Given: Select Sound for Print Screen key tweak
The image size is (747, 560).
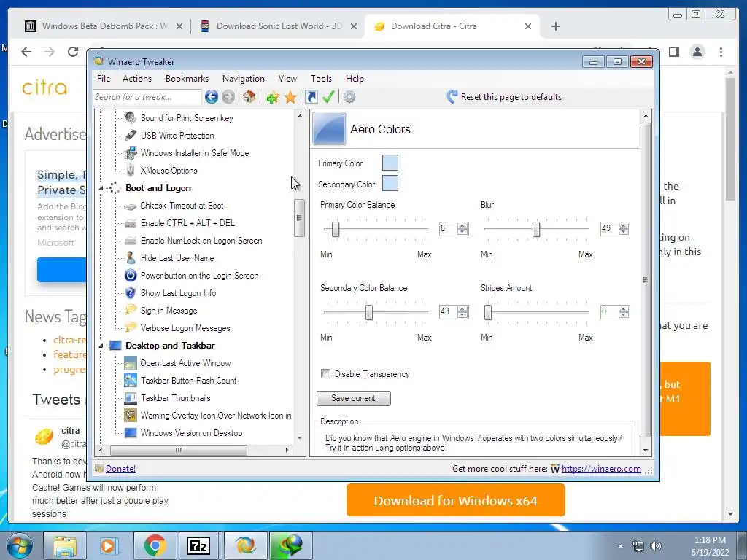Looking at the screenshot, I should 187,118.
